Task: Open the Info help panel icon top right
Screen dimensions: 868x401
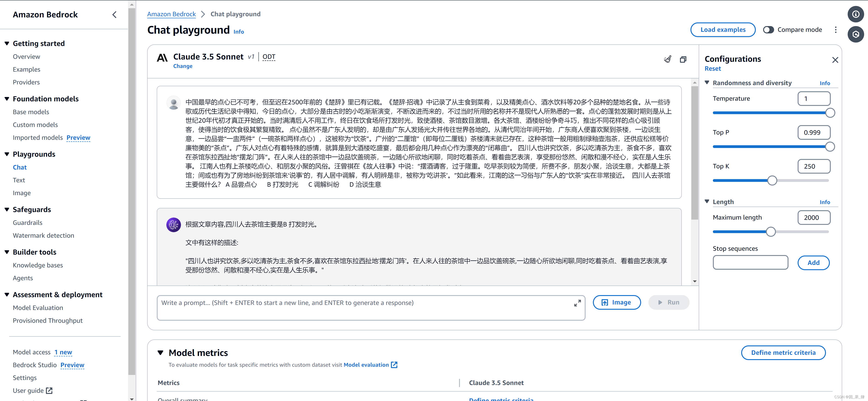Action: 855,14
